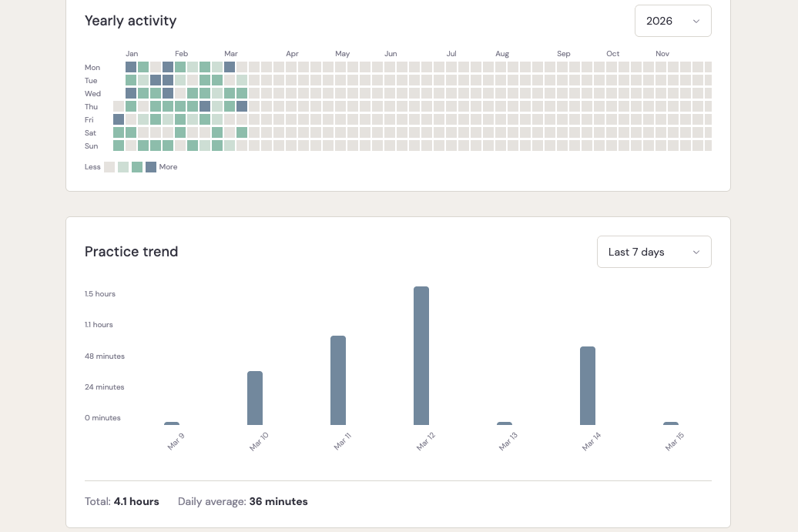798x532 pixels.
Task: Click the Mar 11 practice bar
Action: [x=338, y=380]
